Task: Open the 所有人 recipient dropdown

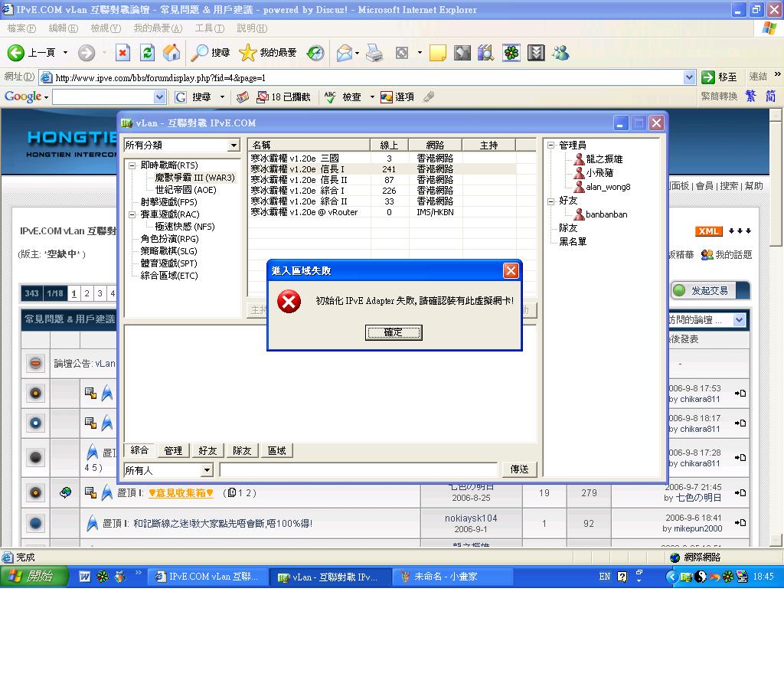Action: pos(207,470)
